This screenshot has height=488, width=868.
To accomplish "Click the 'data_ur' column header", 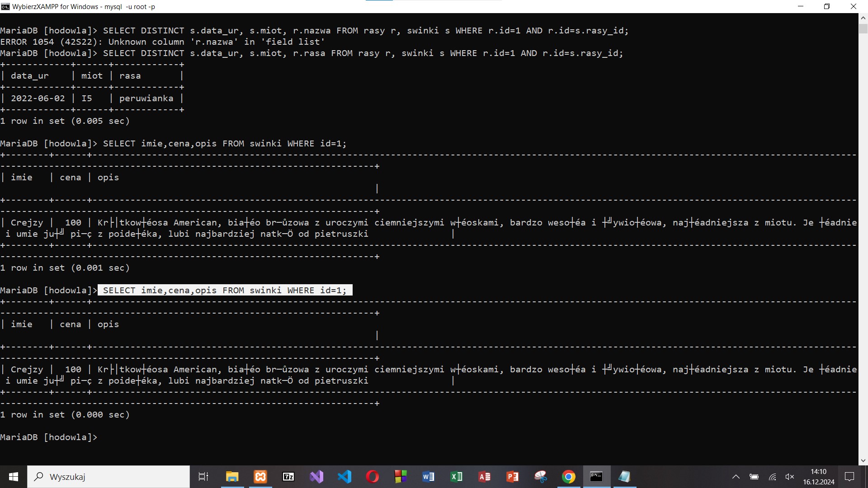I will click(x=30, y=76).
